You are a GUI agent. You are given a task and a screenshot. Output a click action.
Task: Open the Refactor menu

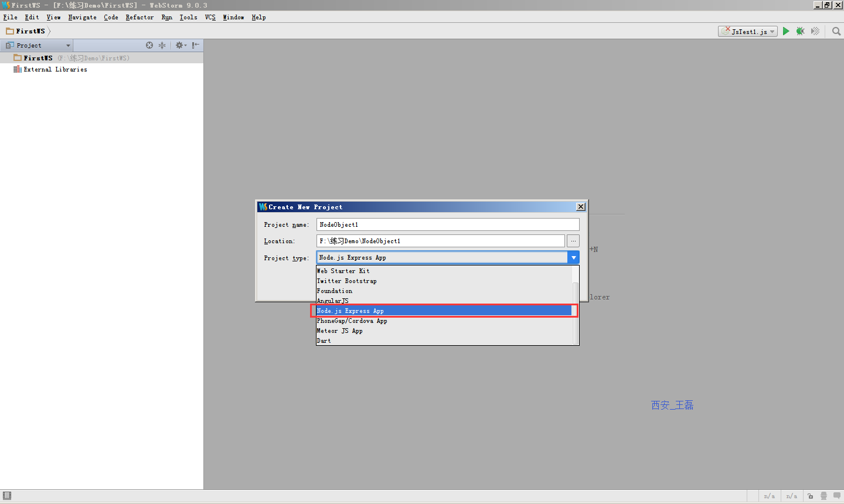coord(139,17)
